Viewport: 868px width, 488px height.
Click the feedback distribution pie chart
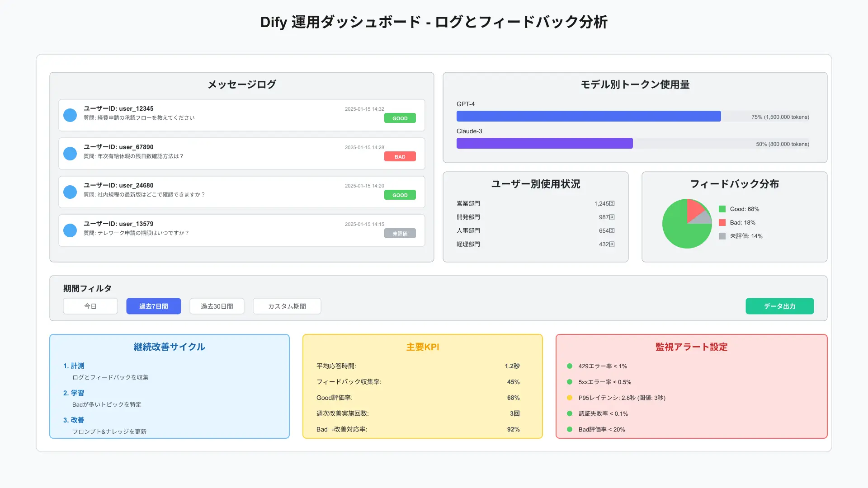pyautogui.click(x=687, y=224)
